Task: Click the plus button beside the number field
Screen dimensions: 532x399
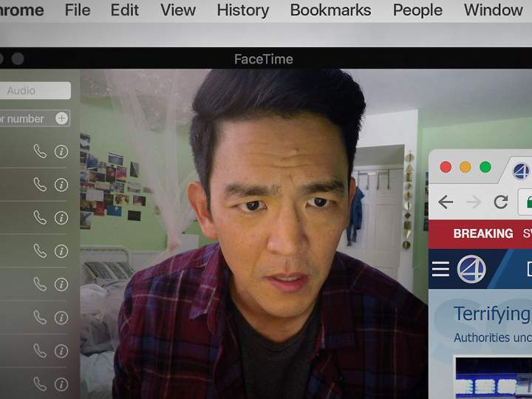Action: tap(62, 118)
